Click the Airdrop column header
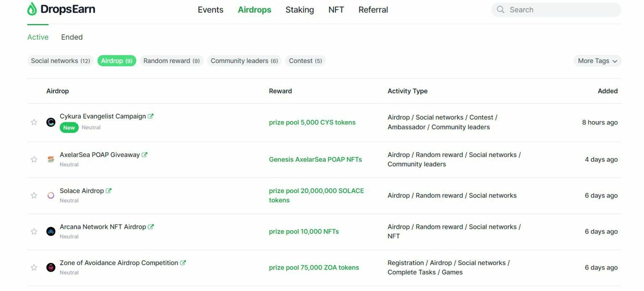644x291 pixels. coord(57,91)
